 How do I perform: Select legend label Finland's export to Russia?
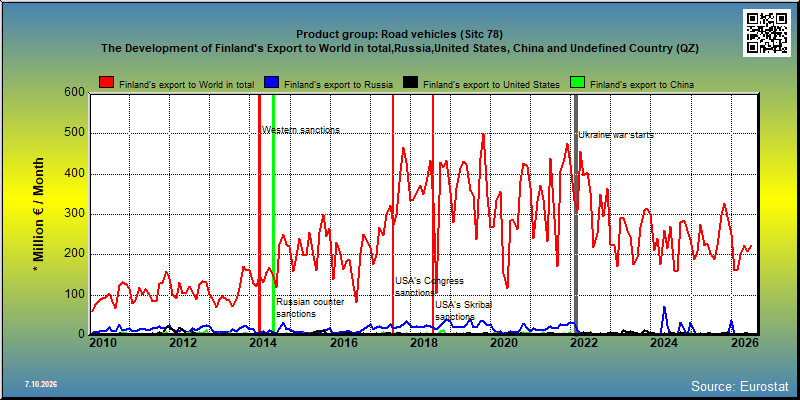[338, 85]
